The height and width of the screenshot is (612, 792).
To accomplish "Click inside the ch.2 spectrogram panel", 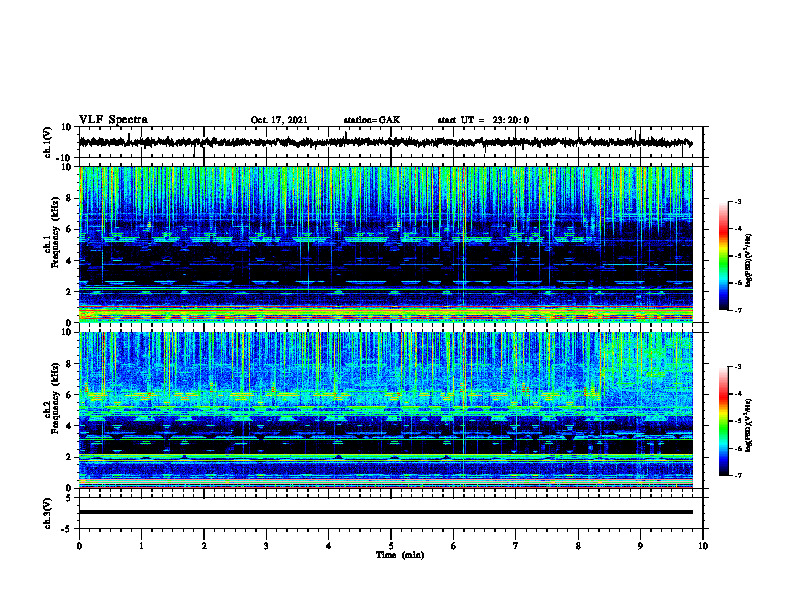I will tap(386, 410).
